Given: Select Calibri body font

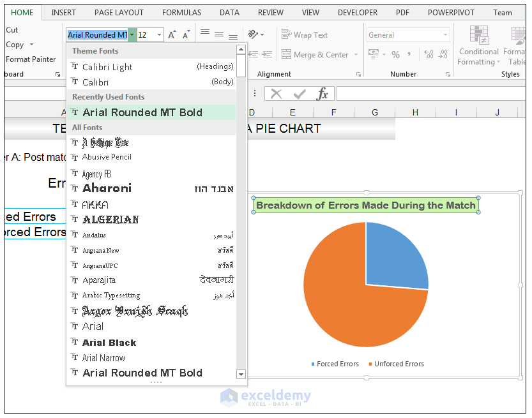Looking at the screenshot, I should (151, 82).
